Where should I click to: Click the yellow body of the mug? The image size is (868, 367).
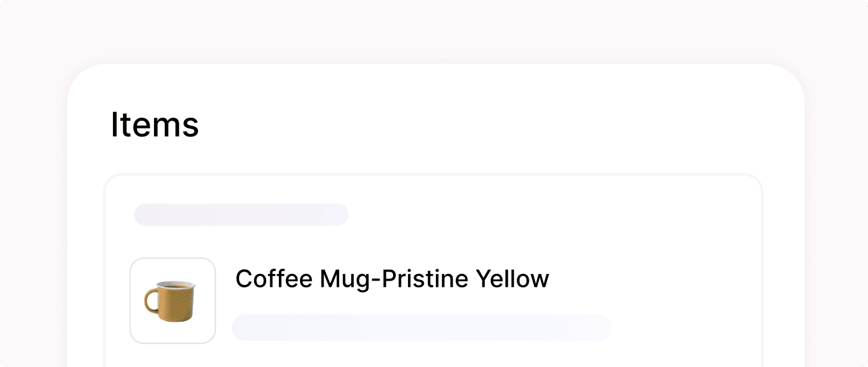click(178, 305)
